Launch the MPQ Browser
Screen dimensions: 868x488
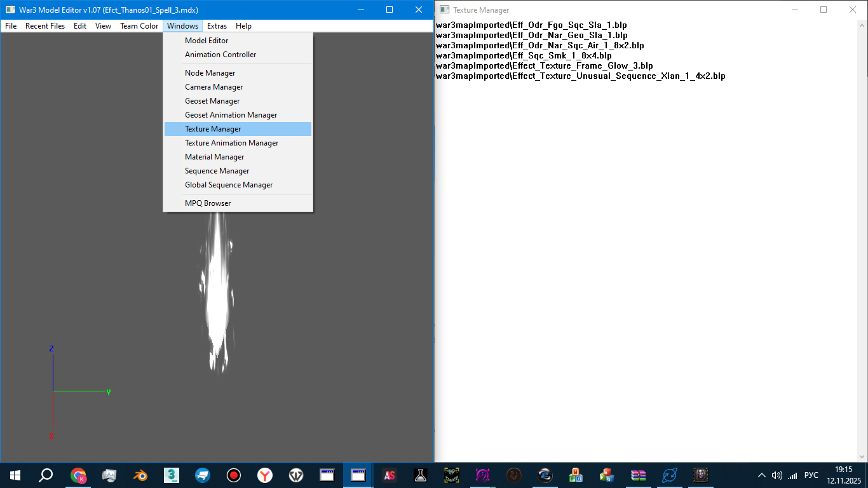click(x=238, y=203)
